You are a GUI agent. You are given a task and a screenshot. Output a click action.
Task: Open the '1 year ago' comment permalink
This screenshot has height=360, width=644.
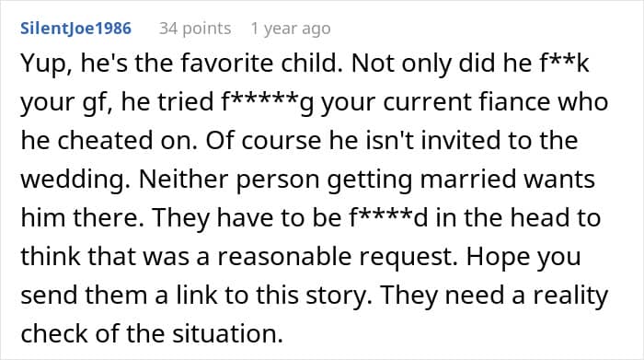(291, 29)
